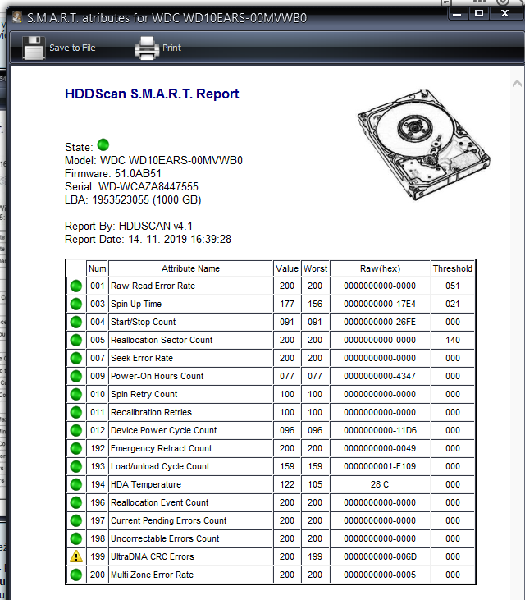The image size is (525, 600).
Task: Click the Attribute Name column header
Action: [x=191, y=269]
